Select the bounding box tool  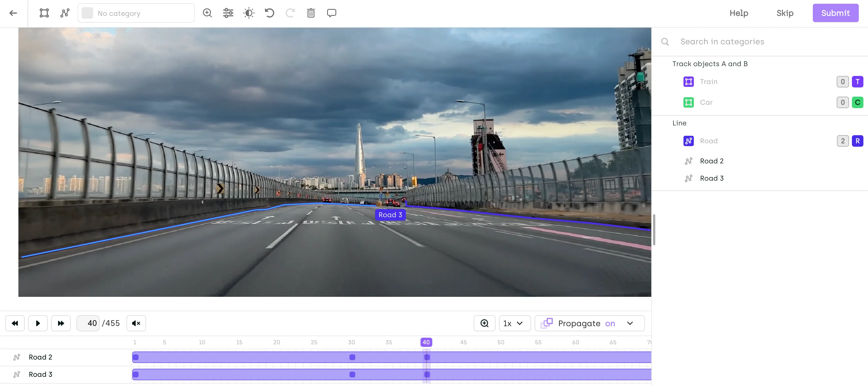point(44,13)
